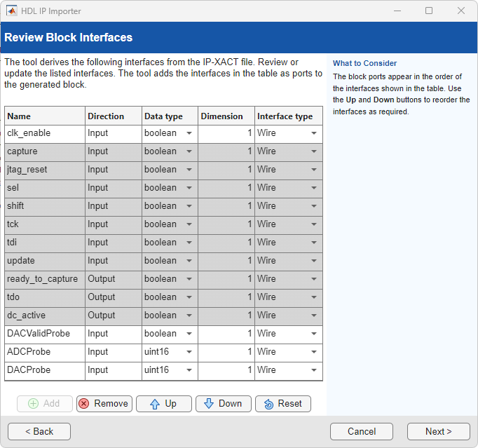478x448 pixels.
Task: Select the ADCProbe name cell
Action: 44,352
